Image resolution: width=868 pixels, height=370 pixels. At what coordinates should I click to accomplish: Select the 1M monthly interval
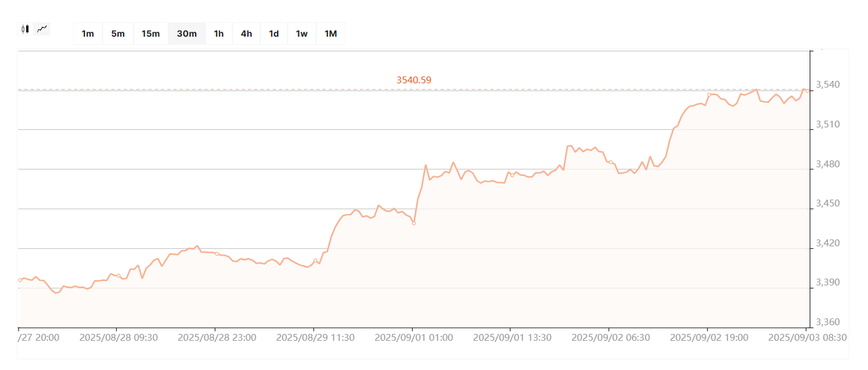coord(331,34)
